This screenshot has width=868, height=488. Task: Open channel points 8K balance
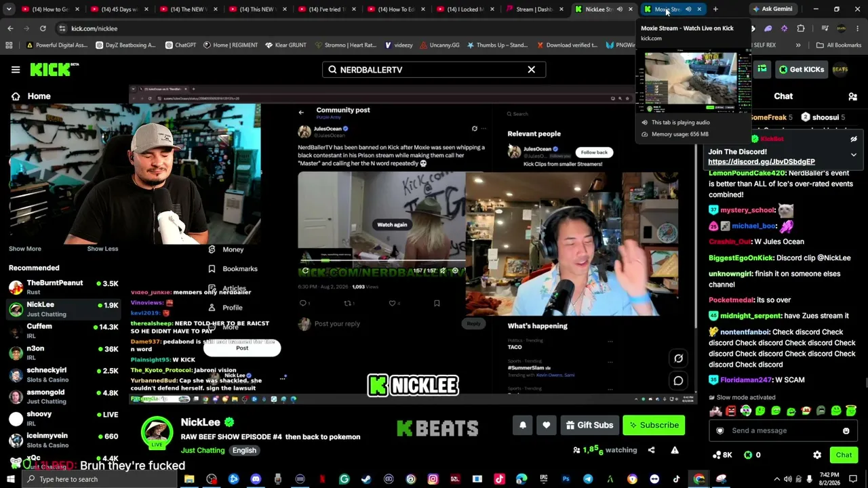tap(722, 455)
